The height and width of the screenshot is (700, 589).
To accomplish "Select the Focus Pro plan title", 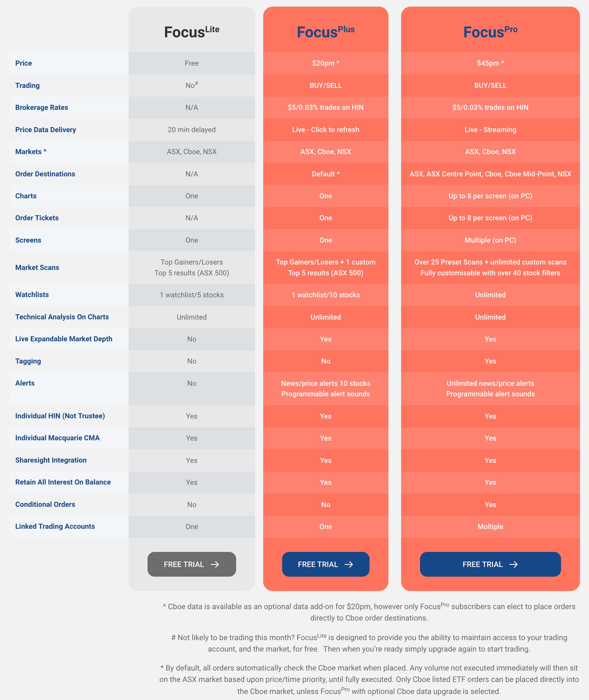I will click(x=490, y=32).
